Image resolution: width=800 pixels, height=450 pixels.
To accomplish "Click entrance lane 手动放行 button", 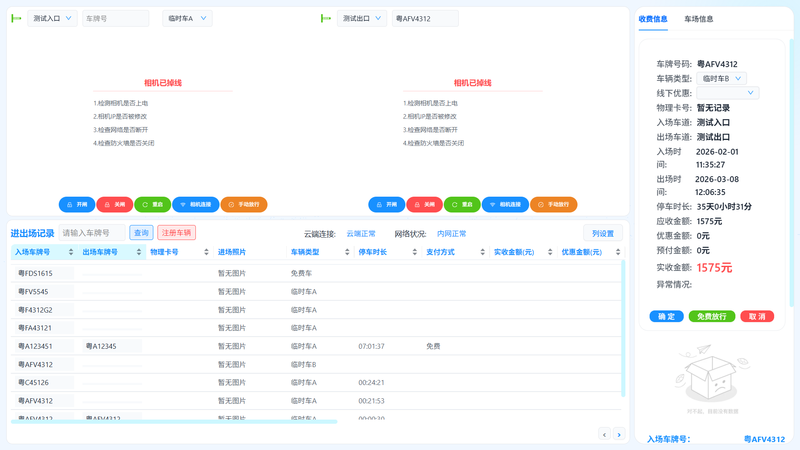I will tap(244, 205).
